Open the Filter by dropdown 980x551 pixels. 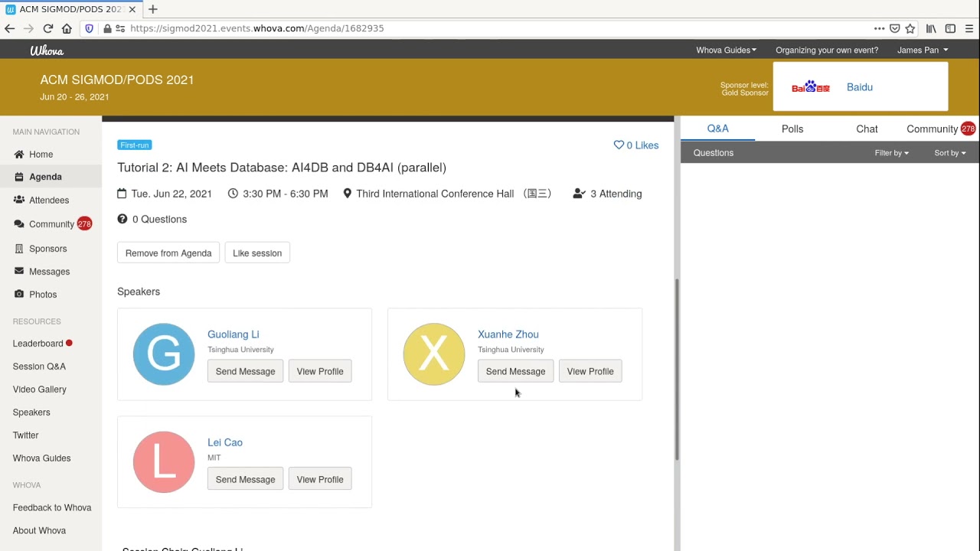pos(892,153)
